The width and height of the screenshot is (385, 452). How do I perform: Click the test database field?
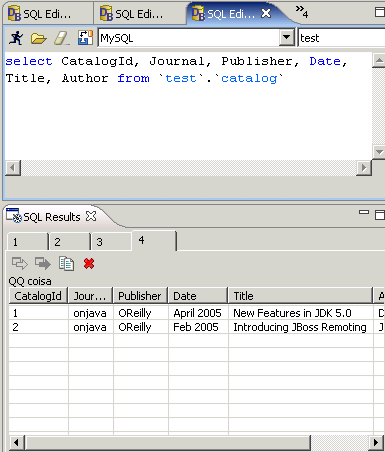341,38
